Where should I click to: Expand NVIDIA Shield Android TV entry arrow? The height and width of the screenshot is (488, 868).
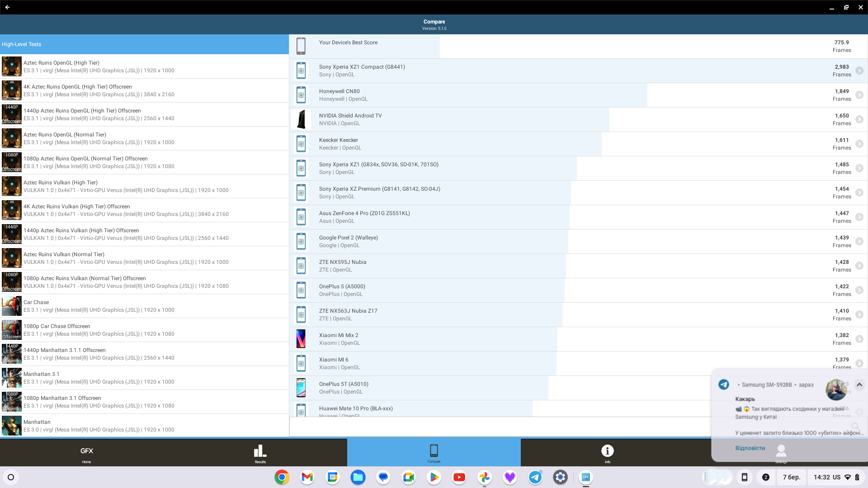[859, 119]
